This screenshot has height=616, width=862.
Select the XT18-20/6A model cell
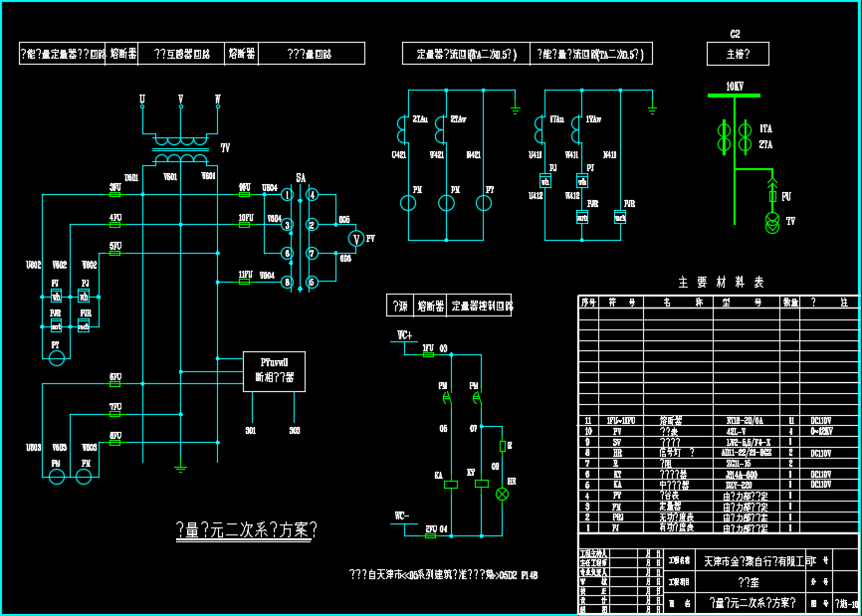[745, 420]
